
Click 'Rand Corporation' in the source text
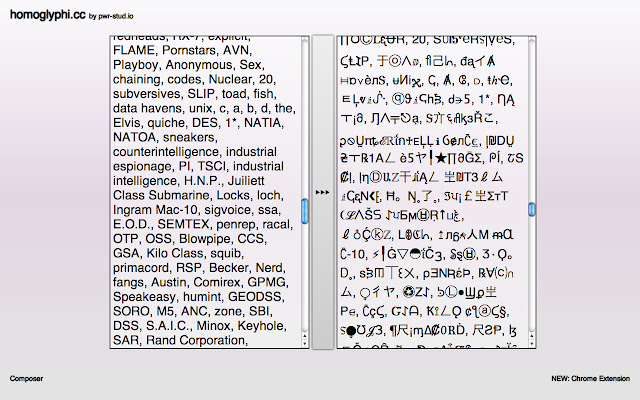click(196, 340)
